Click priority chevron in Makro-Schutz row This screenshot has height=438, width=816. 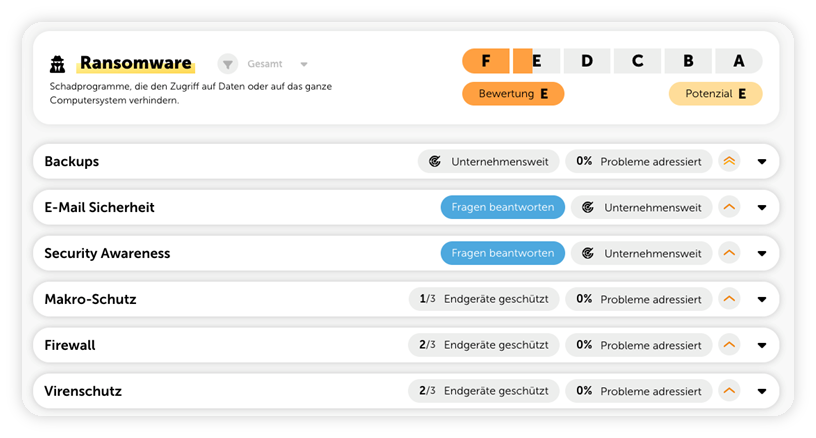[729, 299]
